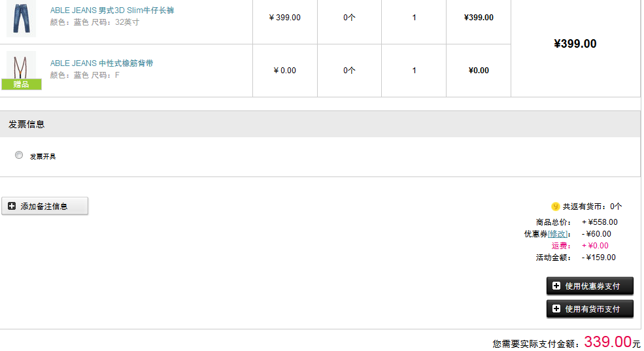Open ABLE JEANS 男式3D Slim牛仔长裤 product link
This screenshot has height=351, width=644.
coord(112,10)
